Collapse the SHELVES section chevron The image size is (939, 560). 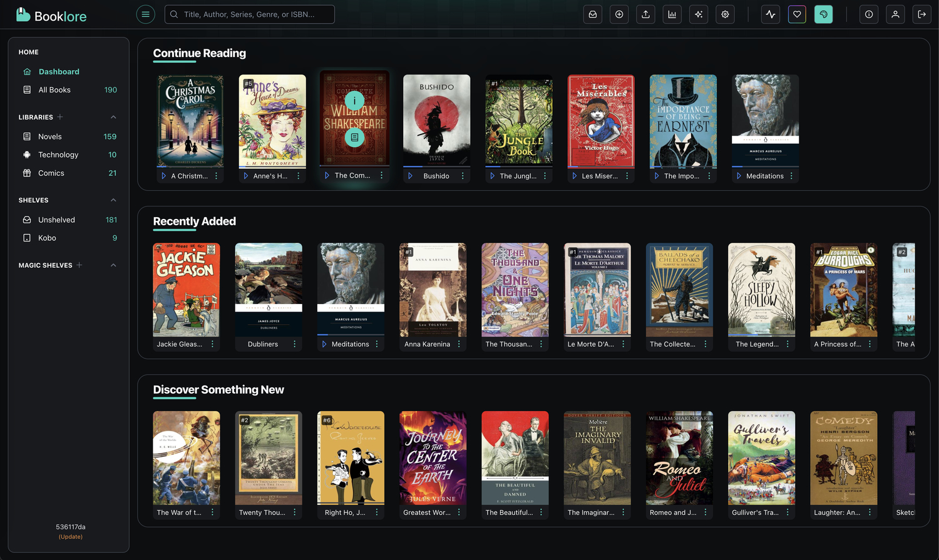(113, 200)
